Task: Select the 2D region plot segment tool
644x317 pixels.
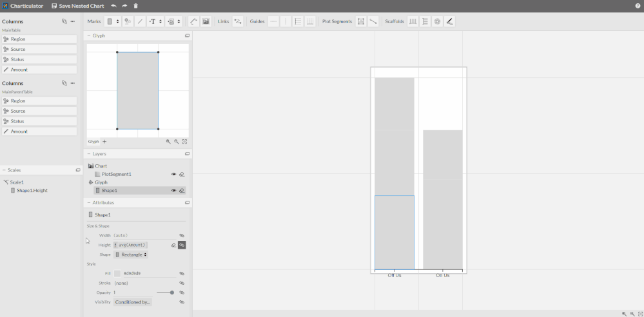Action: tap(361, 21)
